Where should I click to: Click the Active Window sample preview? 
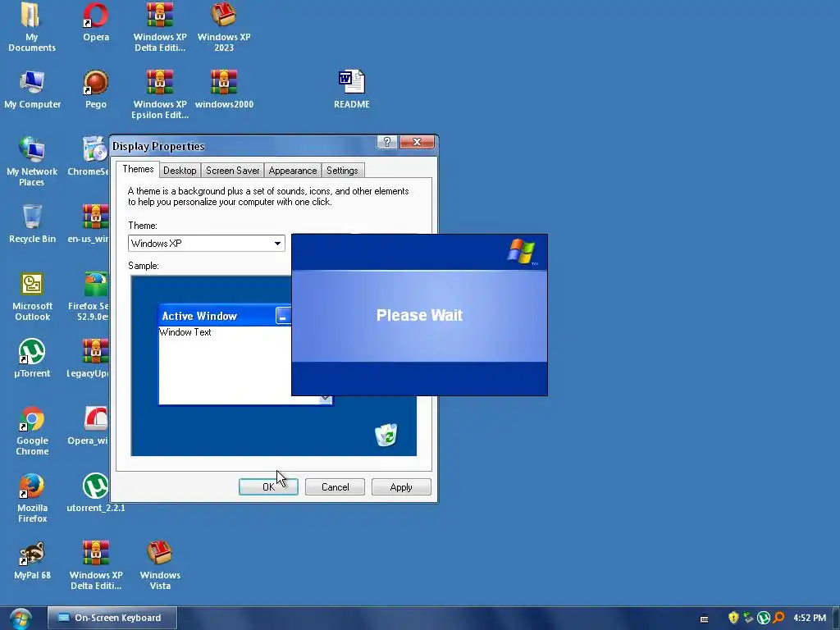click(x=225, y=354)
